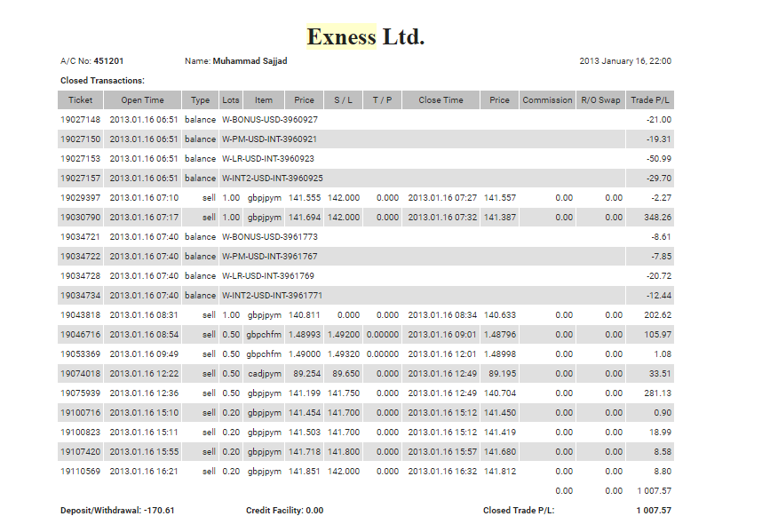Click the date 2013 January 16, 22:00
Image resolution: width=770 pixels, height=532 pixels.
(625, 61)
